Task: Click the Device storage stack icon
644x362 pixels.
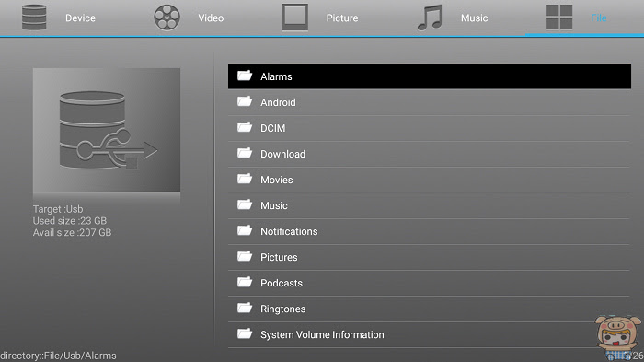Action: pyautogui.click(x=34, y=18)
